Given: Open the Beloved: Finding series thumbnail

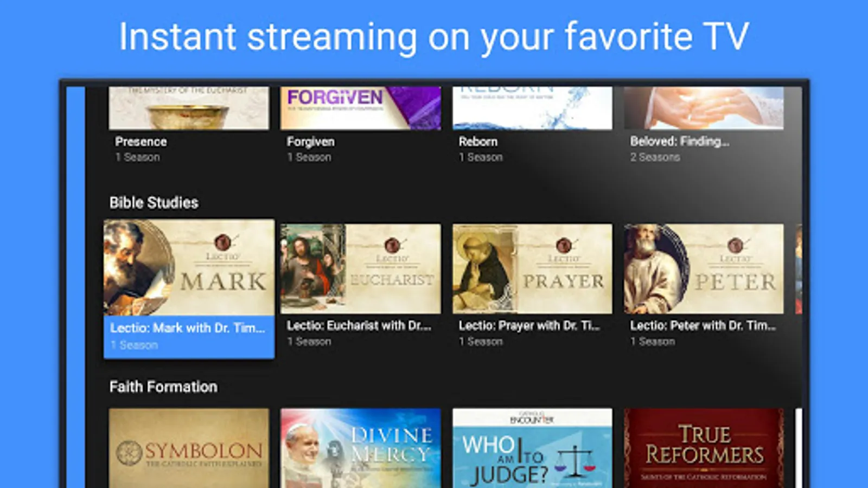Looking at the screenshot, I should click(704, 108).
